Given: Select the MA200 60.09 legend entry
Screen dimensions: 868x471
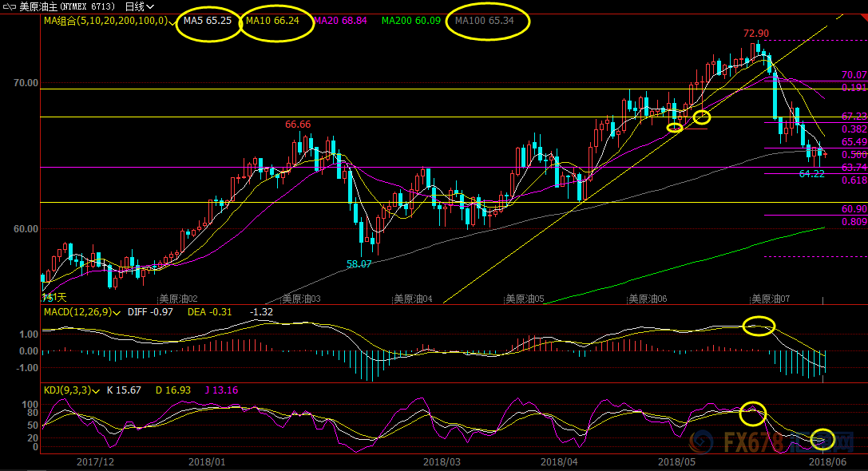Looking at the screenshot, I should tap(406, 21).
